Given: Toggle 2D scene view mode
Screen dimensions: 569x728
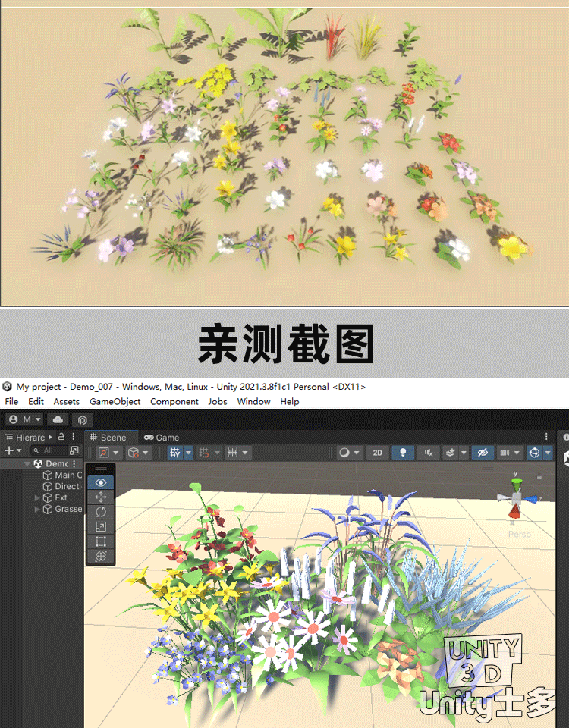Looking at the screenshot, I should [x=377, y=453].
